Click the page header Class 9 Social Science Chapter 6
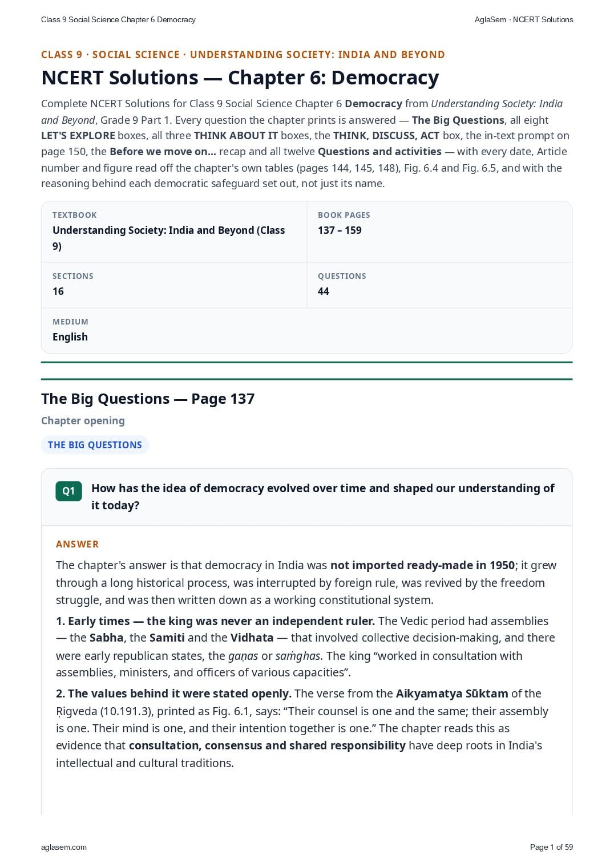The image size is (614, 868). click(118, 19)
